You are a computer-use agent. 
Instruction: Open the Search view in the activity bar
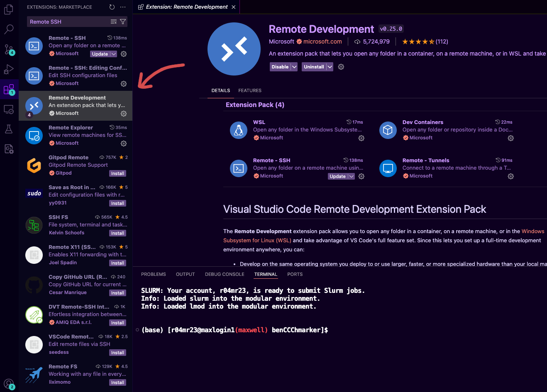tap(9, 29)
